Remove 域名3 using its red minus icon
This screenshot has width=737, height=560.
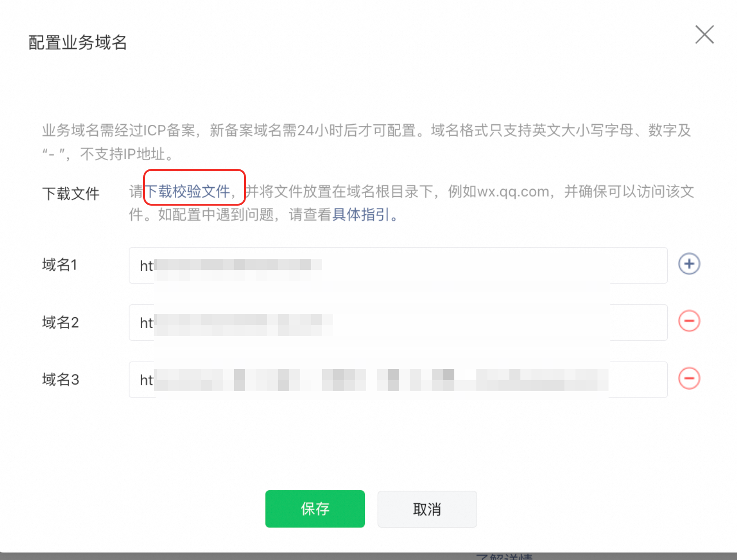coord(689,378)
